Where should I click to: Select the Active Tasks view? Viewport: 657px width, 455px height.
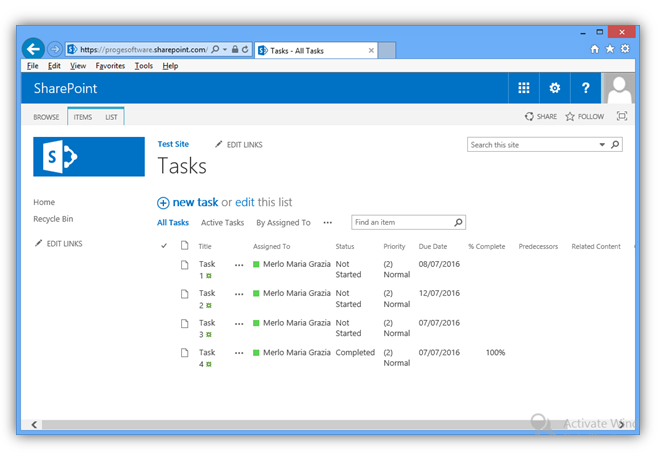[222, 222]
